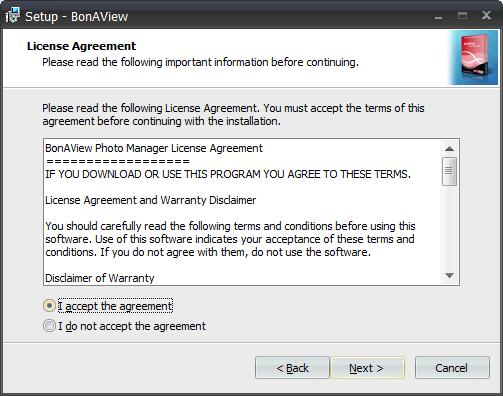Minimize the Setup window

coord(439,16)
